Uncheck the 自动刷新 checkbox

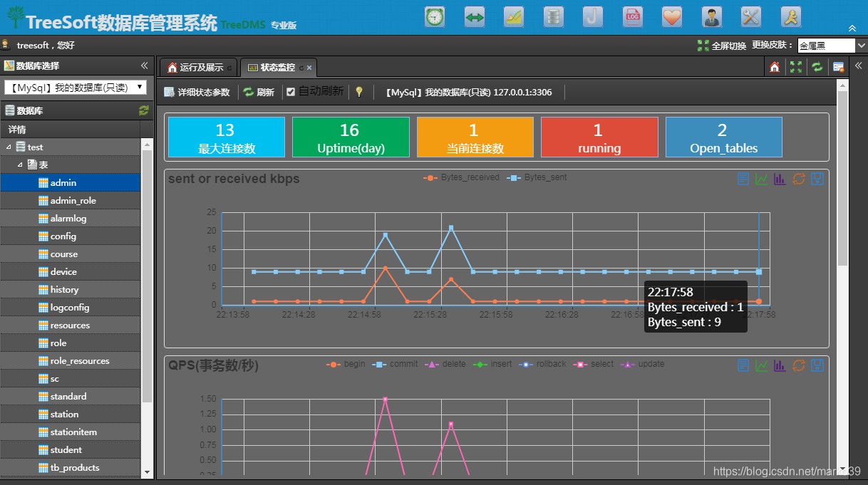[x=291, y=92]
